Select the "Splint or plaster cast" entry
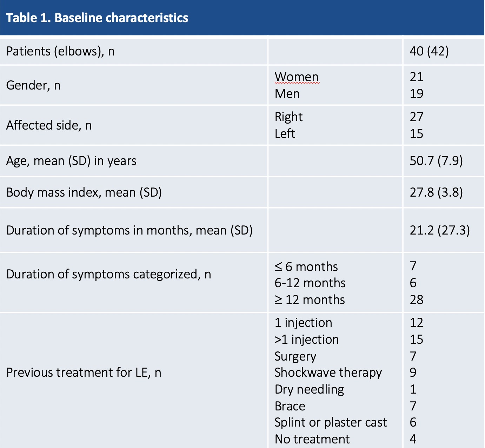 (330, 422)
